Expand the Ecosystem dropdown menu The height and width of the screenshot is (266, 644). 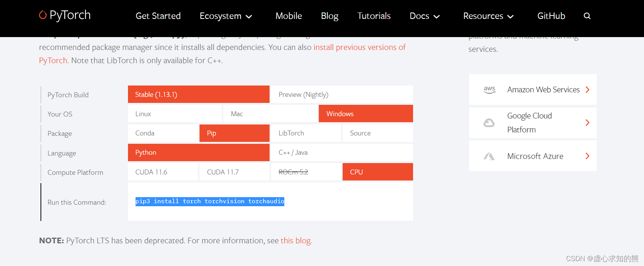(x=226, y=16)
